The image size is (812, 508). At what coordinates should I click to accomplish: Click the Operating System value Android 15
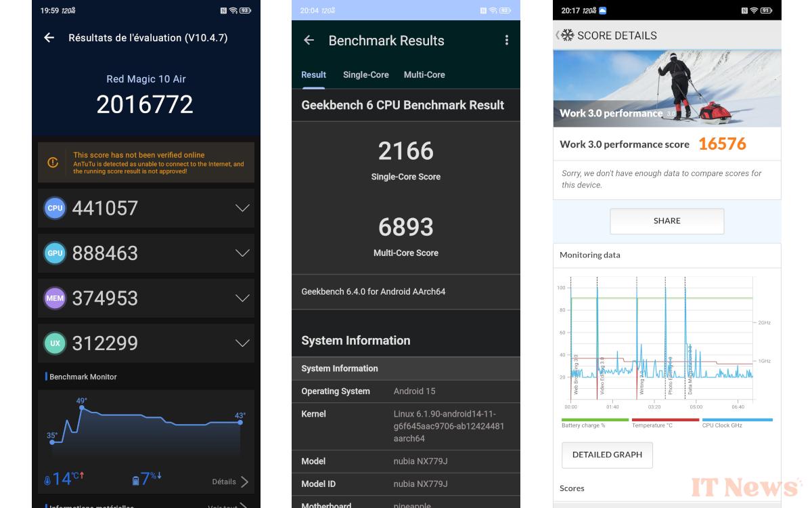[x=415, y=391]
